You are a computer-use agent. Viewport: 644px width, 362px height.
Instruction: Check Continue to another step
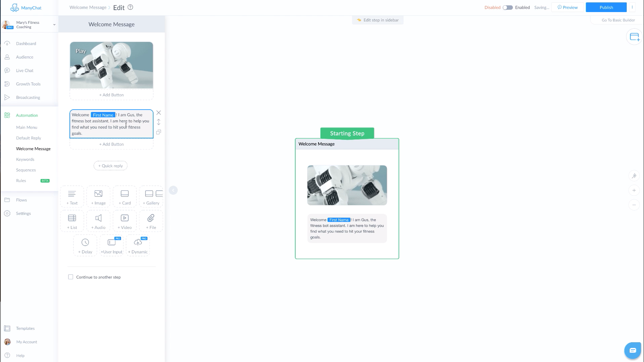(71, 277)
